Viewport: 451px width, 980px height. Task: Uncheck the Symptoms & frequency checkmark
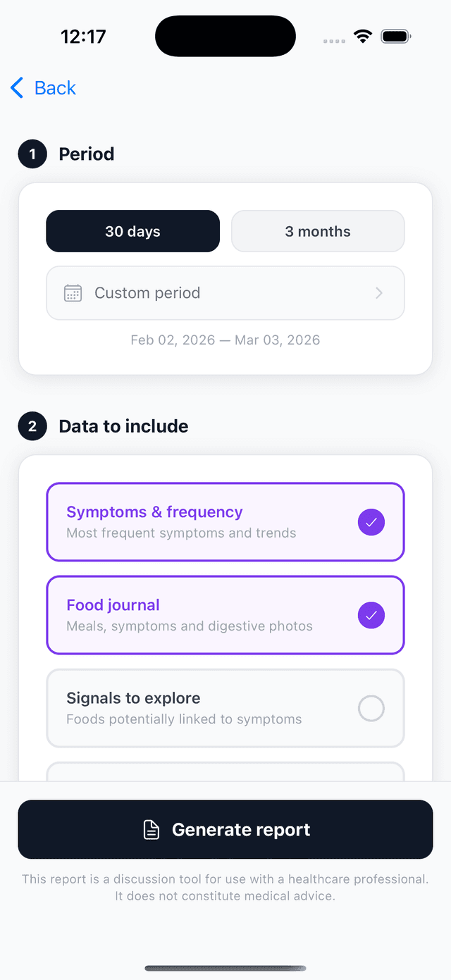(371, 521)
